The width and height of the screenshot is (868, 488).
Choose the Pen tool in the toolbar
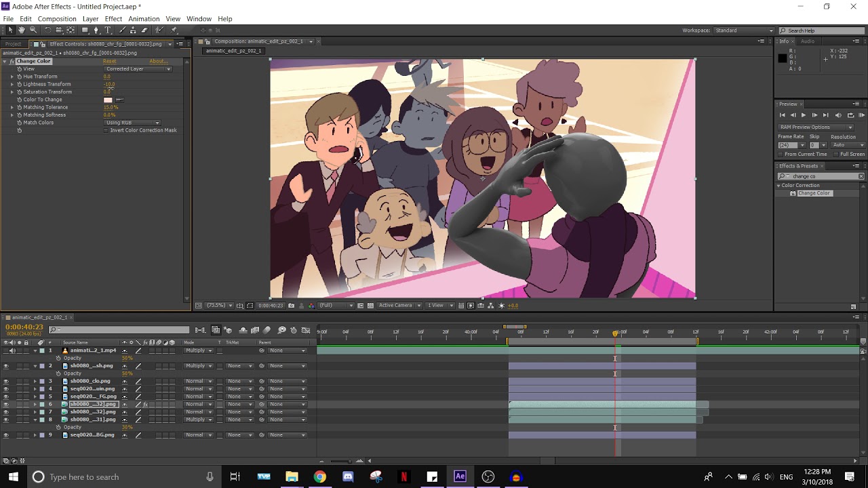(96, 30)
